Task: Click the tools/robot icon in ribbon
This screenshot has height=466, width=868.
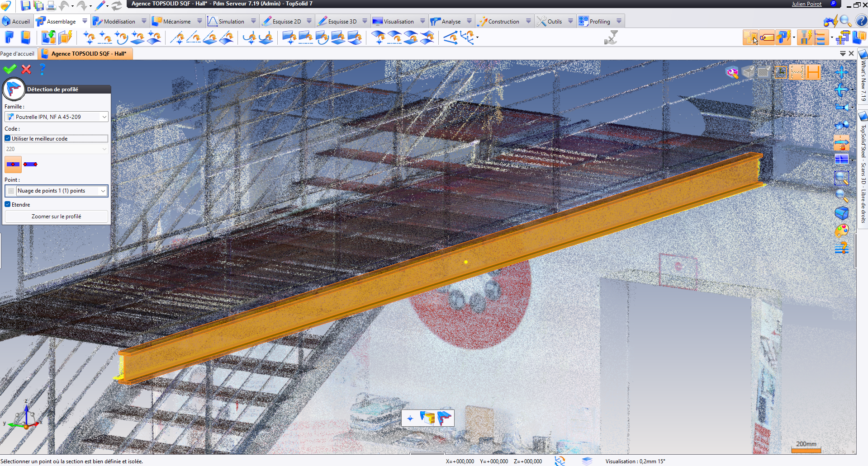Action: (611, 38)
